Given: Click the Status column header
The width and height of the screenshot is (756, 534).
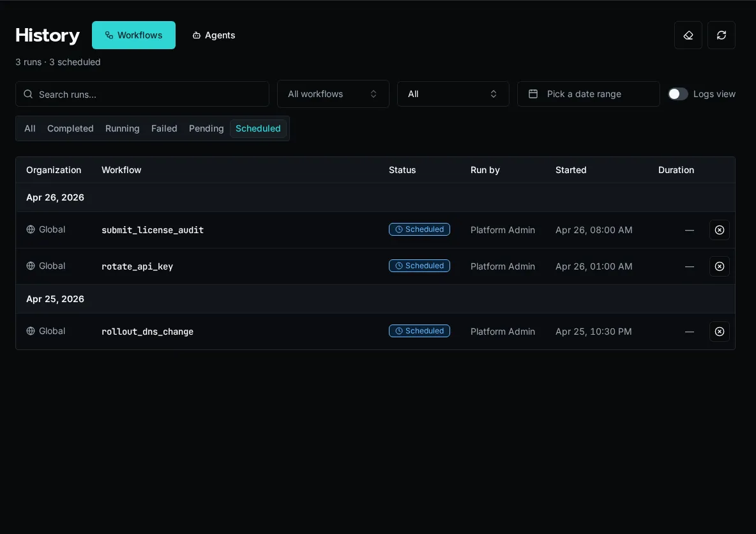Looking at the screenshot, I should (x=402, y=170).
